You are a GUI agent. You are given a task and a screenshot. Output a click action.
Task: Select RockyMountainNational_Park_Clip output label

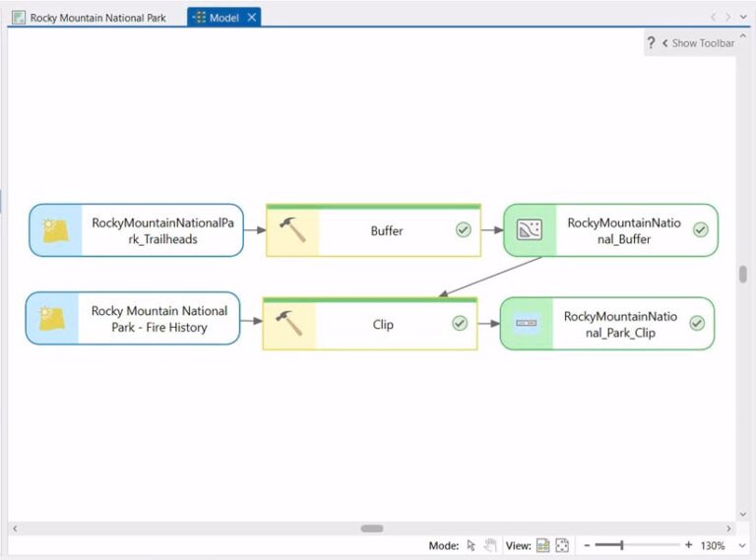tap(620, 325)
